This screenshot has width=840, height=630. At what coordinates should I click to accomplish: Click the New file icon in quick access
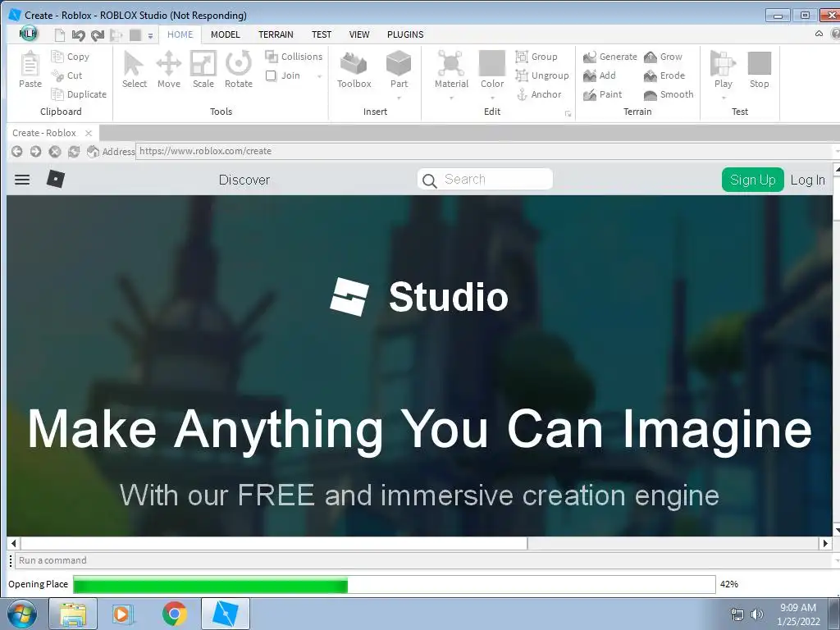[x=59, y=35]
